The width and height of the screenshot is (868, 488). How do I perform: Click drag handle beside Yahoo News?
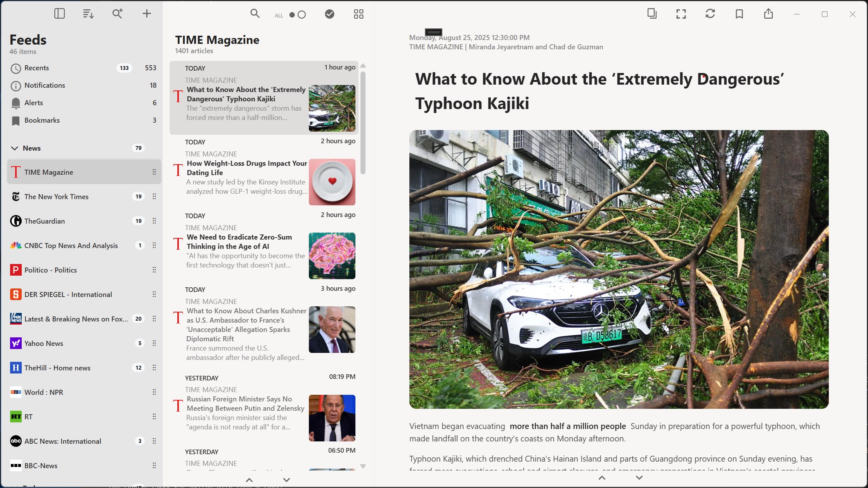154,343
